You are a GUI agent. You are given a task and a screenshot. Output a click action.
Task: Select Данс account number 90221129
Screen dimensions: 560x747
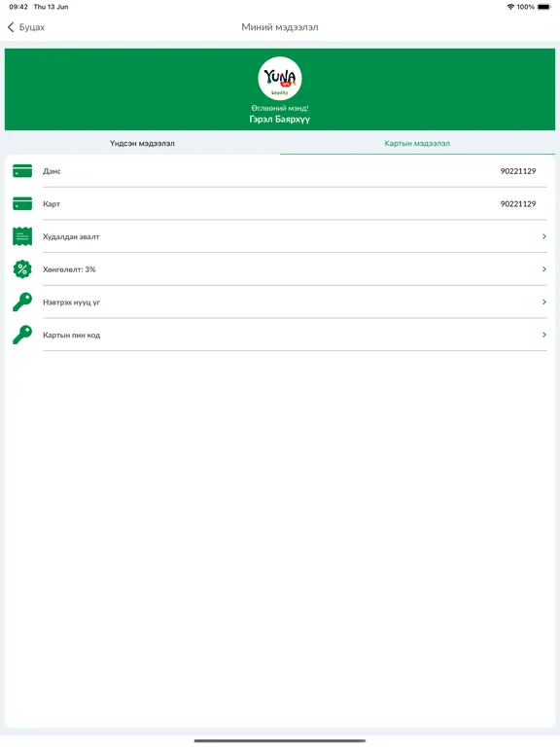[x=518, y=171]
